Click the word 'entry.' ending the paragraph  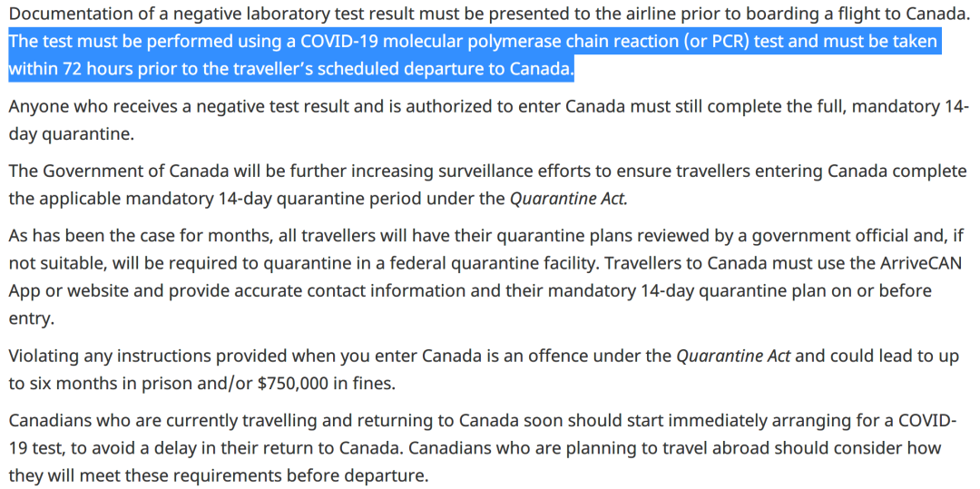click(31, 318)
